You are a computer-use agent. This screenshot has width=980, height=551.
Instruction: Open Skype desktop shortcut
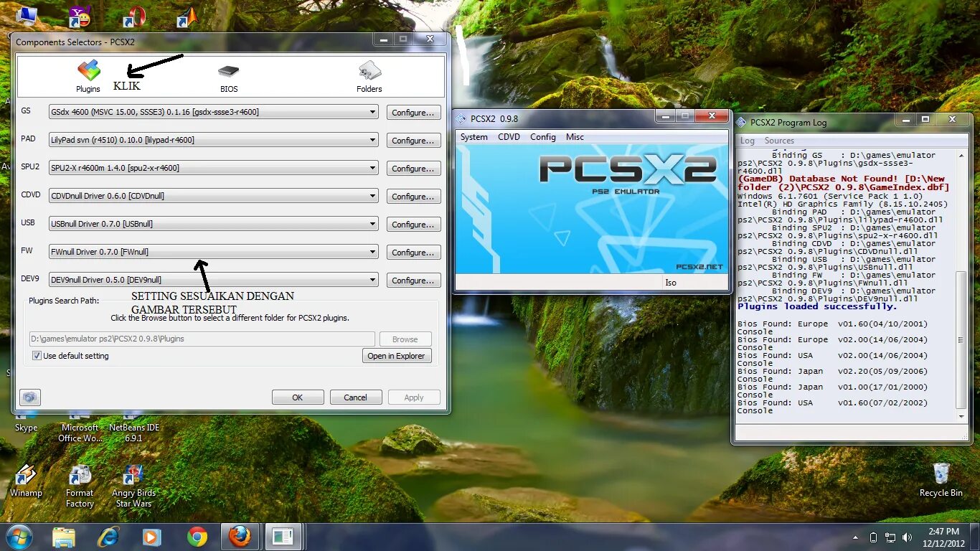[x=26, y=421]
